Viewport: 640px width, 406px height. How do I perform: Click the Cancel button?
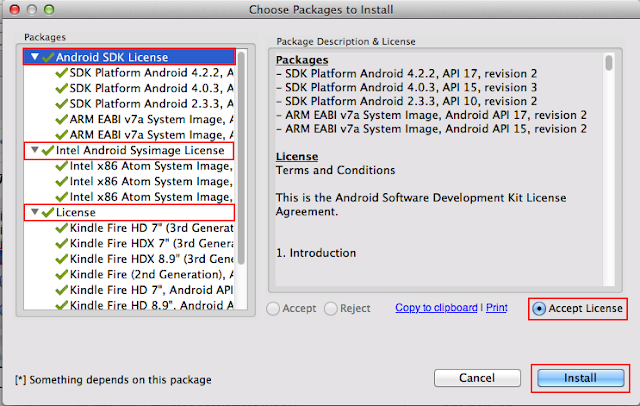point(477,378)
